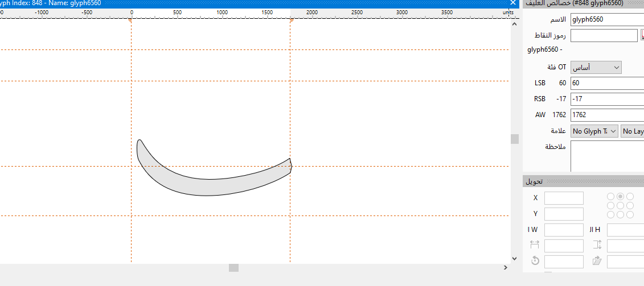Open the No Glyph Tag dropdown

click(x=594, y=131)
